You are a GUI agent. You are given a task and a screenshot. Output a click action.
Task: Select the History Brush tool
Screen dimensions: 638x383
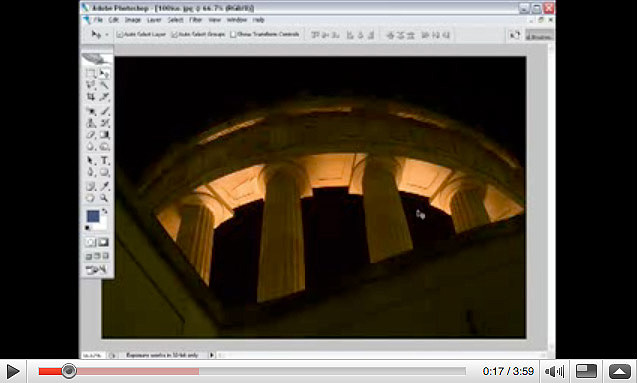click(105, 123)
